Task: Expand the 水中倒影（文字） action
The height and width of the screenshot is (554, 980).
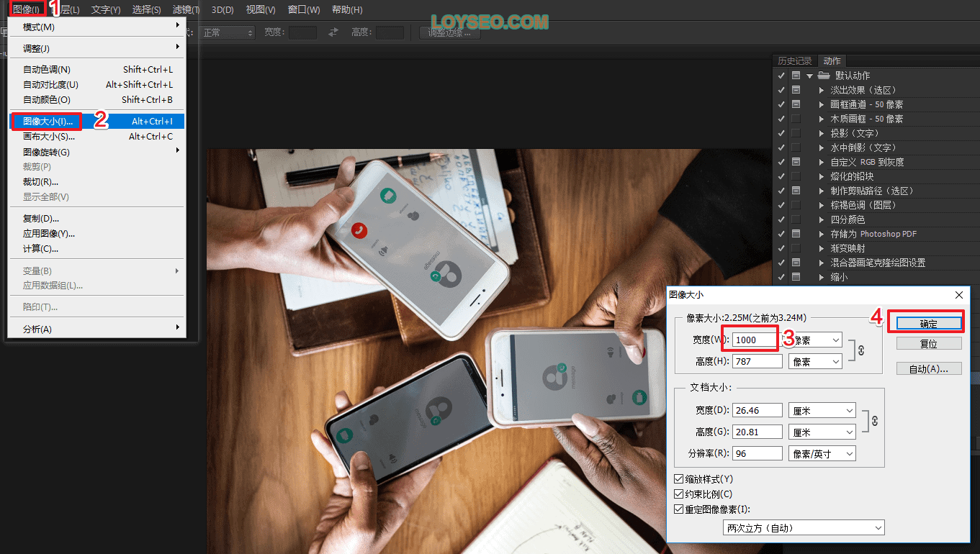Action: (822, 147)
